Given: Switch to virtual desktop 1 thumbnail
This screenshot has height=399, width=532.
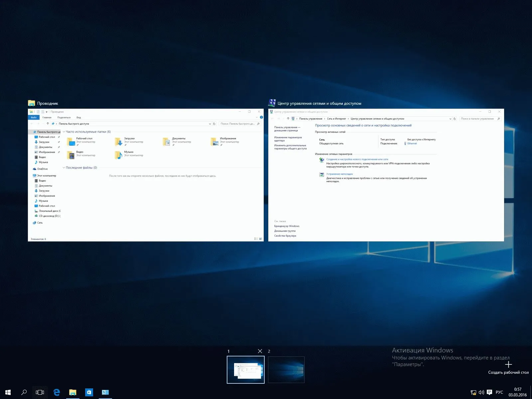Looking at the screenshot, I should (246, 370).
